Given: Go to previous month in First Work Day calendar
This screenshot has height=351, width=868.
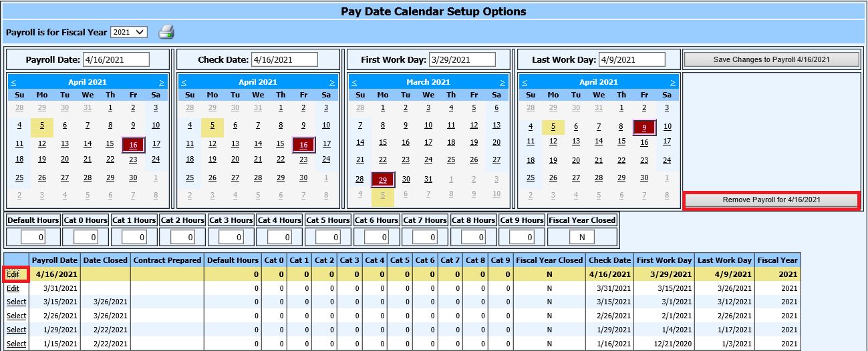Looking at the screenshot, I should tap(354, 82).
